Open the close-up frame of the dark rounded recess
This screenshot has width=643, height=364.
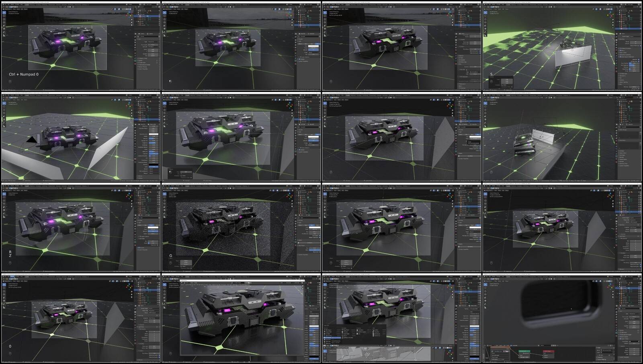tap(562, 318)
